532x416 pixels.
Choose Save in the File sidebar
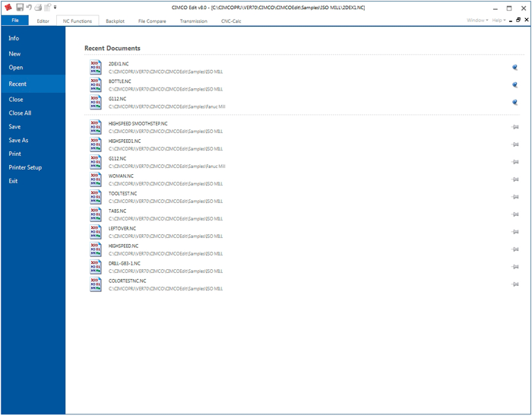pos(33,126)
